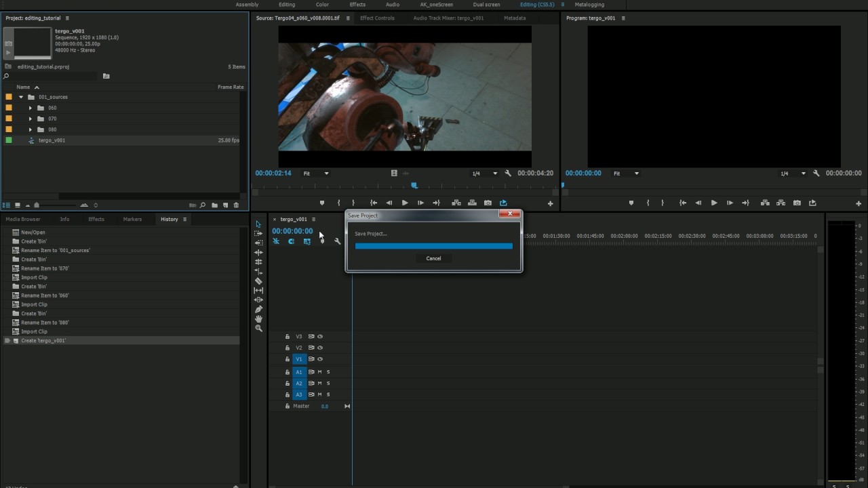This screenshot has width=868, height=488.
Task: Select the Razor tool in the toolbox
Action: 258,281
